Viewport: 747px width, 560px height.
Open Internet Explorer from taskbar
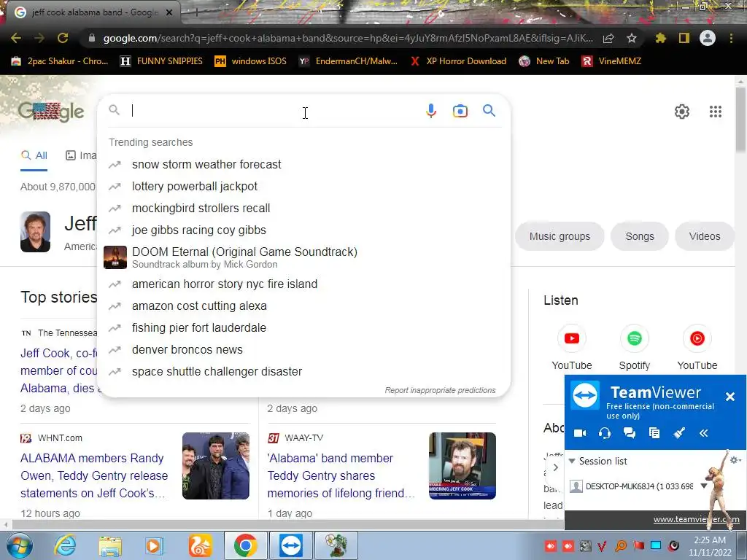click(65, 545)
